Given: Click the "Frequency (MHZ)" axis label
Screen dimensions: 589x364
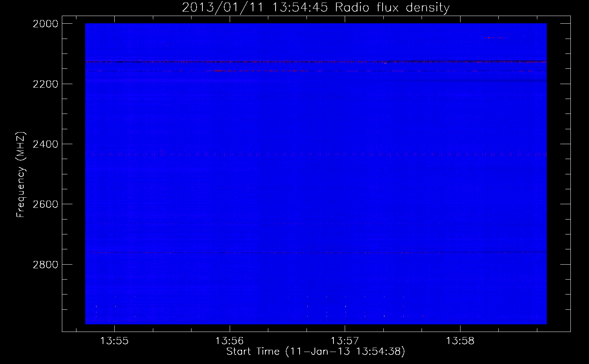Looking at the screenshot, I should [x=21, y=175].
